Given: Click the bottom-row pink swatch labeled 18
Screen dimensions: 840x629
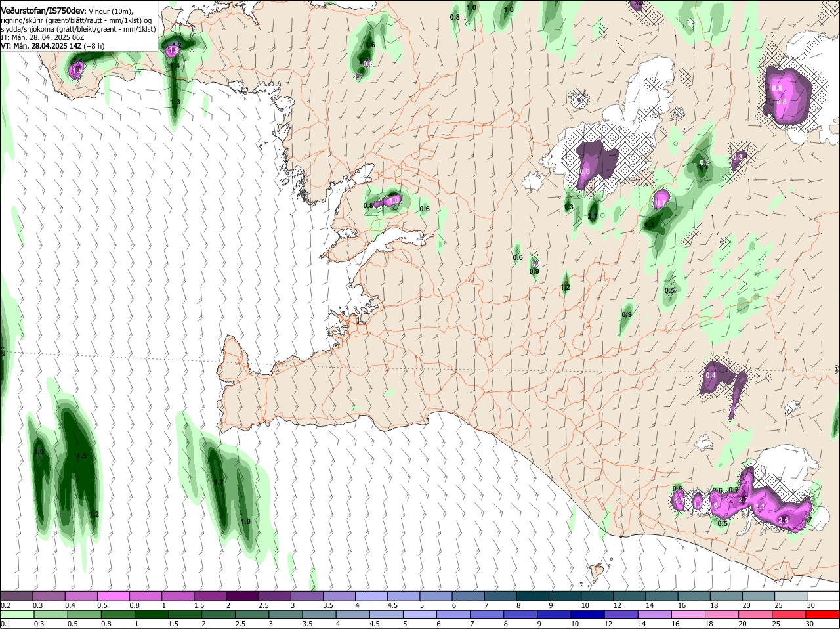Looking at the screenshot, I should click(x=723, y=615).
